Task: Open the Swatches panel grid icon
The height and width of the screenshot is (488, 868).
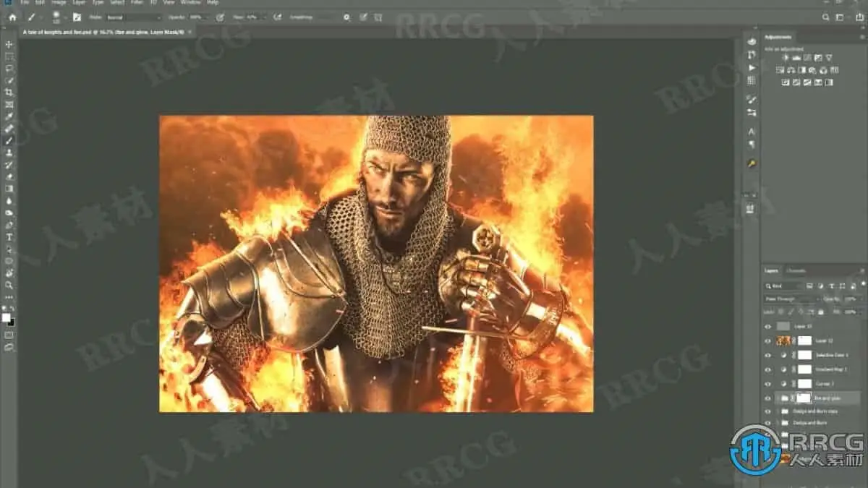Action: pyautogui.click(x=752, y=80)
